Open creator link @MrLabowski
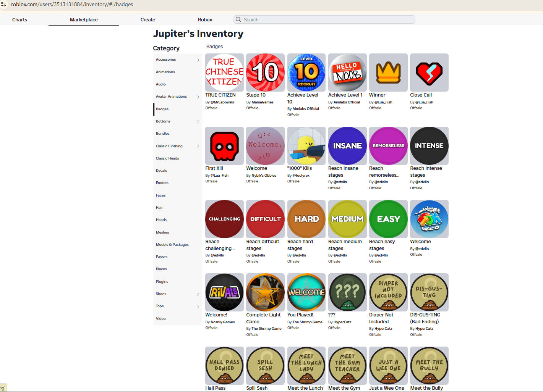The image size is (543, 392). click(x=222, y=102)
